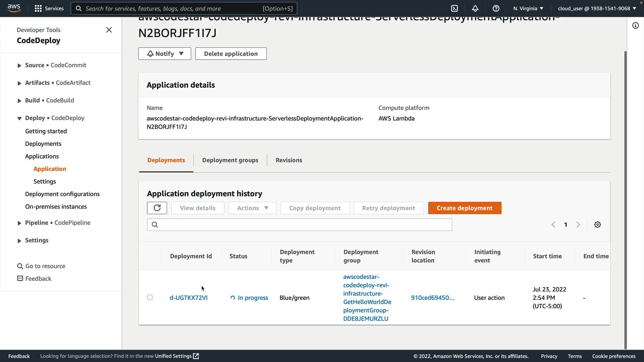Open the N. Virginia region selector

click(528, 8)
